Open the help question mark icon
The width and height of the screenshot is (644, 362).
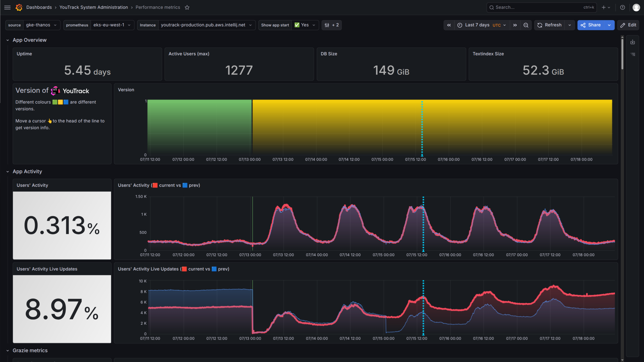coord(623,7)
